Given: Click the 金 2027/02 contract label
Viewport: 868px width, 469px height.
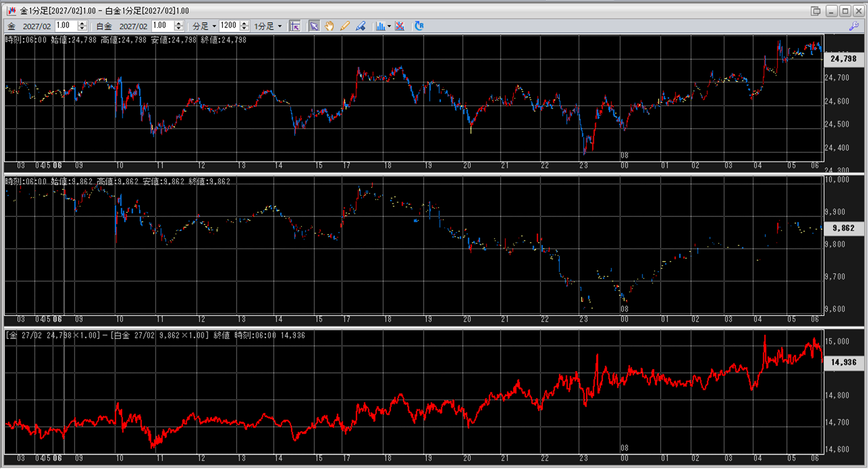Looking at the screenshot, I should [x=29, y=26].
